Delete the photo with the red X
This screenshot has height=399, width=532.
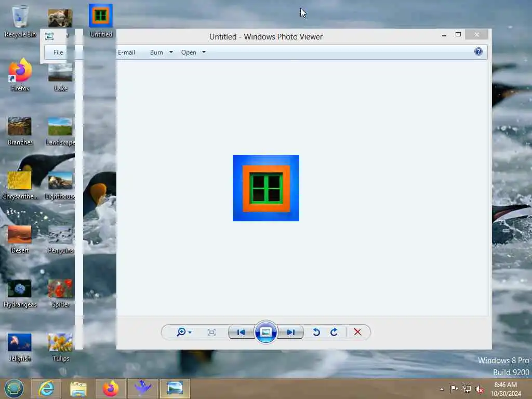[357, 332]
